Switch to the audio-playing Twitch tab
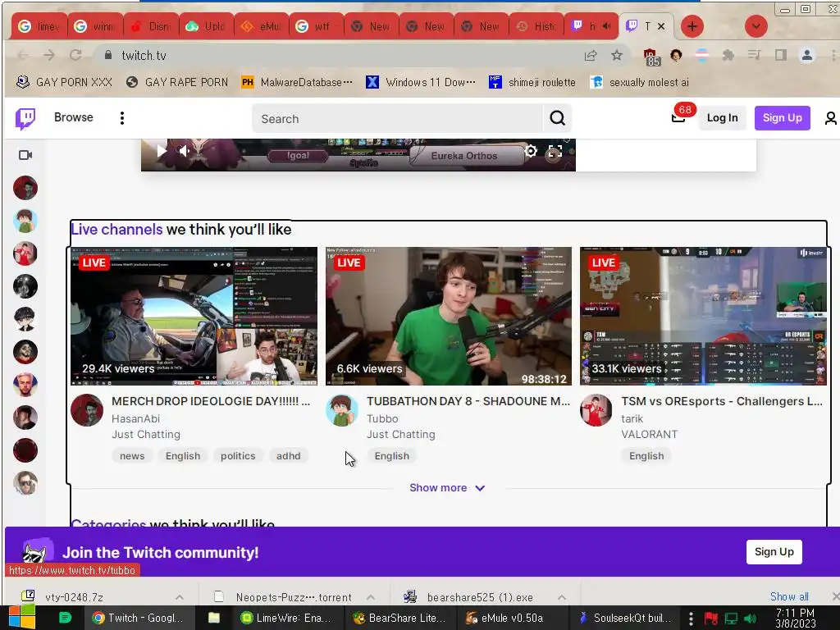The width and height of the screenshot is (840, 630). pyautogui.click(x=591, y=26)
